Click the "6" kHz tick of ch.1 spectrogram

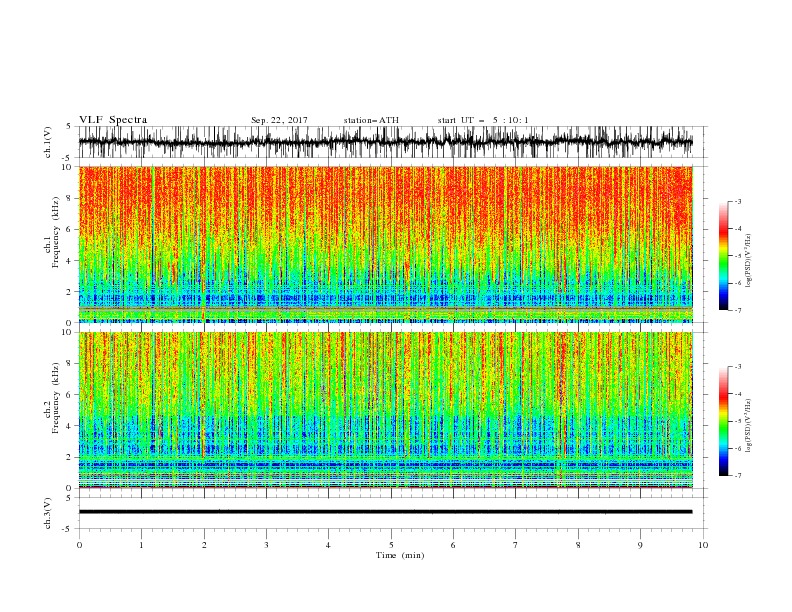(x=70, y=229)
